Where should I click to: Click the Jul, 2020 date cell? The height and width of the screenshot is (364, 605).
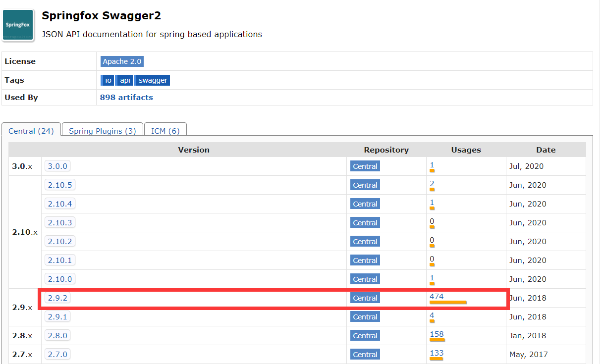point(526,166)
